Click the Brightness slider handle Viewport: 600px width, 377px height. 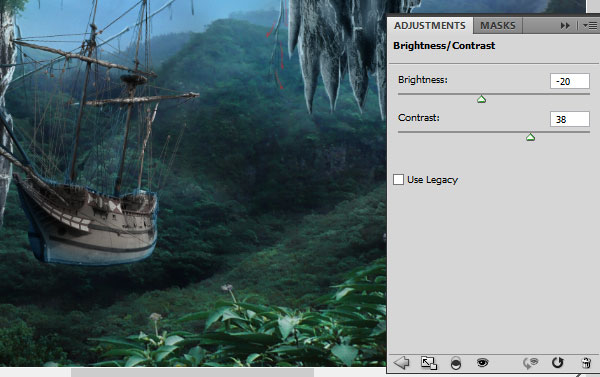click(481, 100)
